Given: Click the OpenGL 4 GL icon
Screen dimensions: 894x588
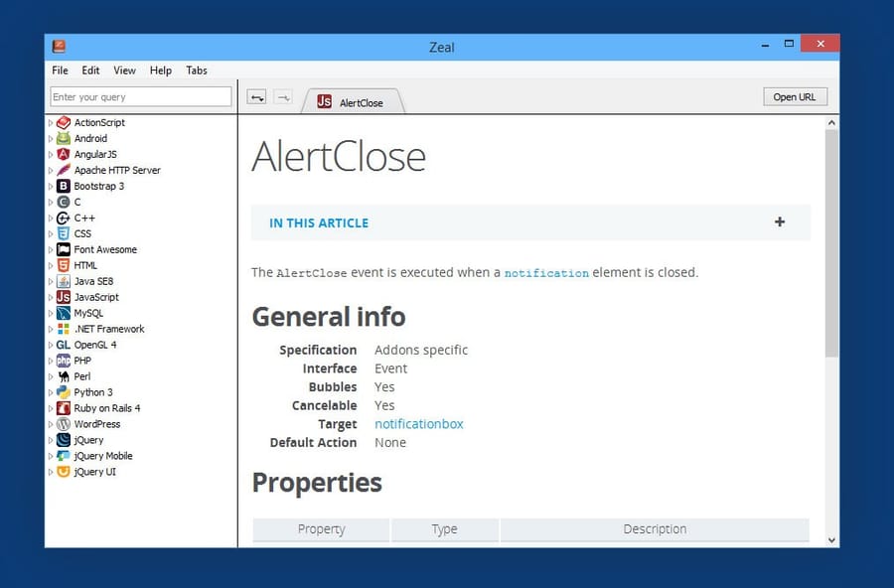Looking at the screenshot, I should click(x=64, y=345).
